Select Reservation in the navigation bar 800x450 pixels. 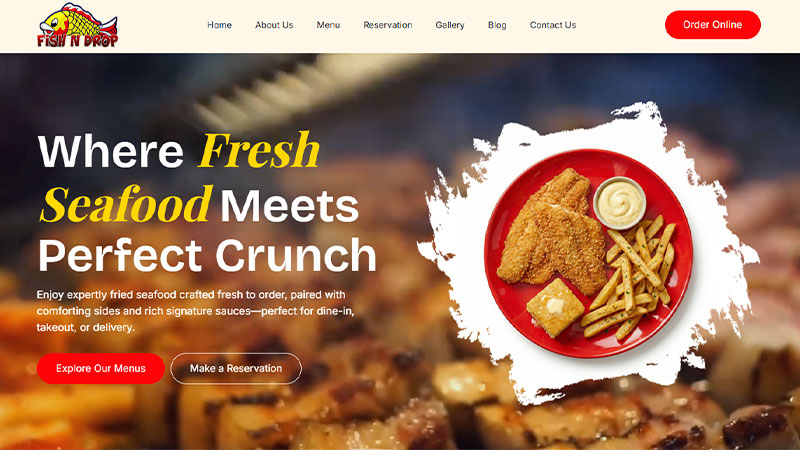pyautogui.click(x=388, y=25)
